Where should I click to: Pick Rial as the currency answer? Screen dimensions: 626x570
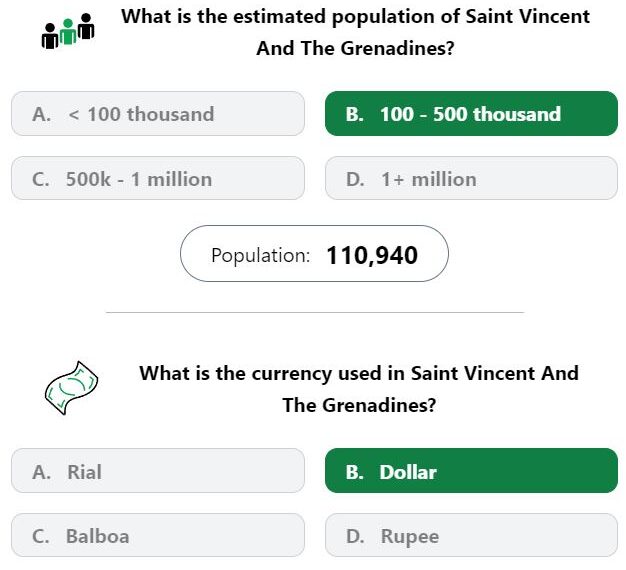(158, 471)
